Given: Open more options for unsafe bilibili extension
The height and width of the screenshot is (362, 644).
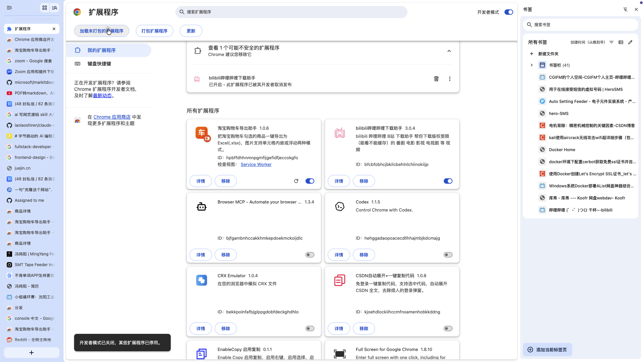Looking at the screenshot, I should [450, 79].
